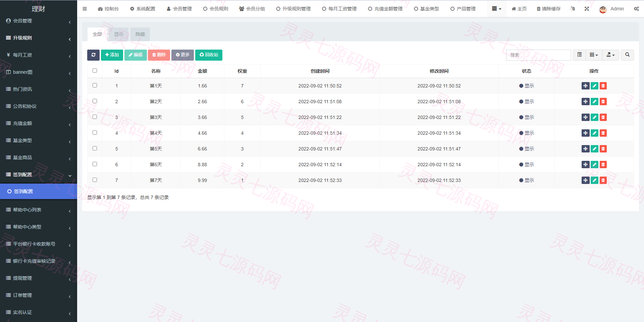Screen dimensions: 644x322
Task: Click the 删除 toolbar button
Action: tap(159, 55)
